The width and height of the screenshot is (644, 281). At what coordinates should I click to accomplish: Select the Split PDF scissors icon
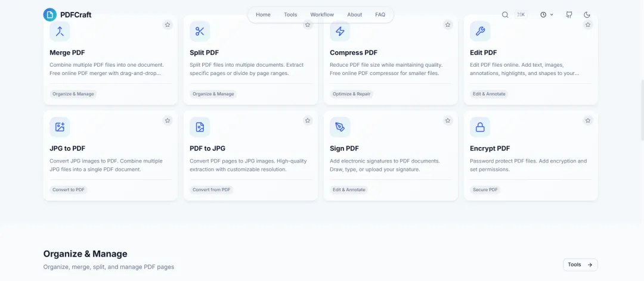200,31
